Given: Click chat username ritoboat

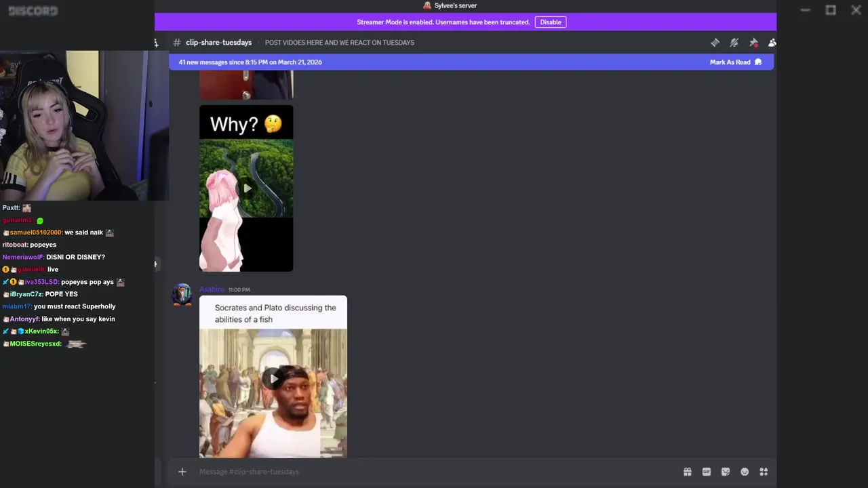Looking at the screenshot, I should coord(15,245).
